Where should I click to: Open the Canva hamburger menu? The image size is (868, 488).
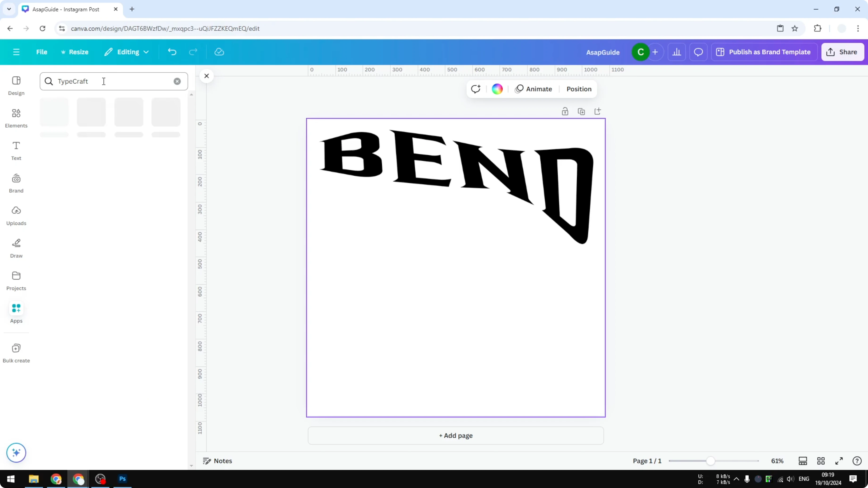16,52
